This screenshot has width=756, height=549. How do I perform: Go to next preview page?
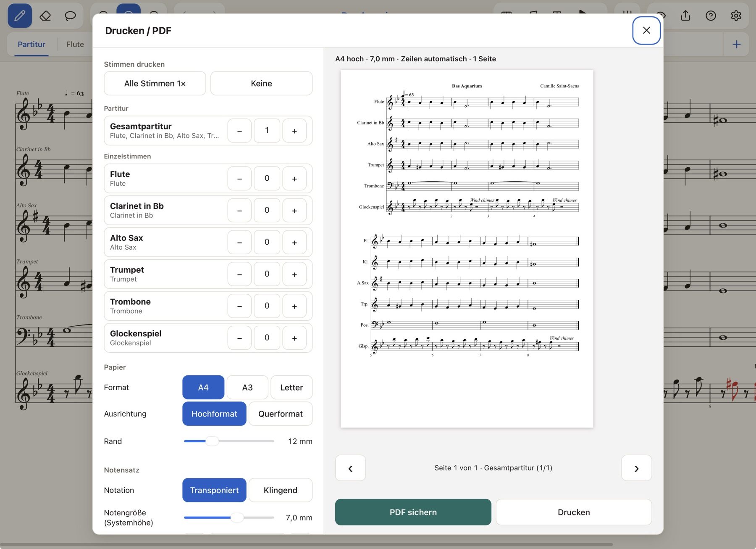coord(637,468)
